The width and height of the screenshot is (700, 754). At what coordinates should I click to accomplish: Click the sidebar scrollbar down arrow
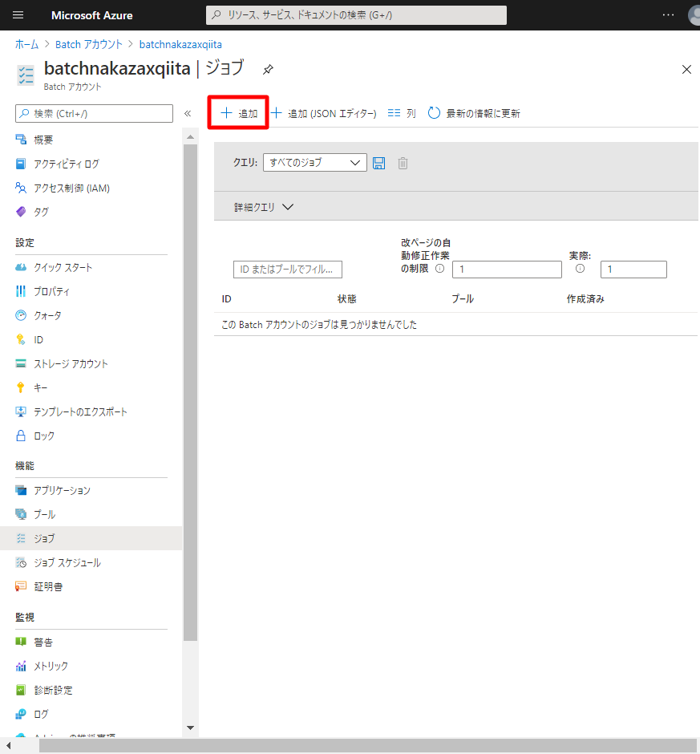[x=190, y=728]
